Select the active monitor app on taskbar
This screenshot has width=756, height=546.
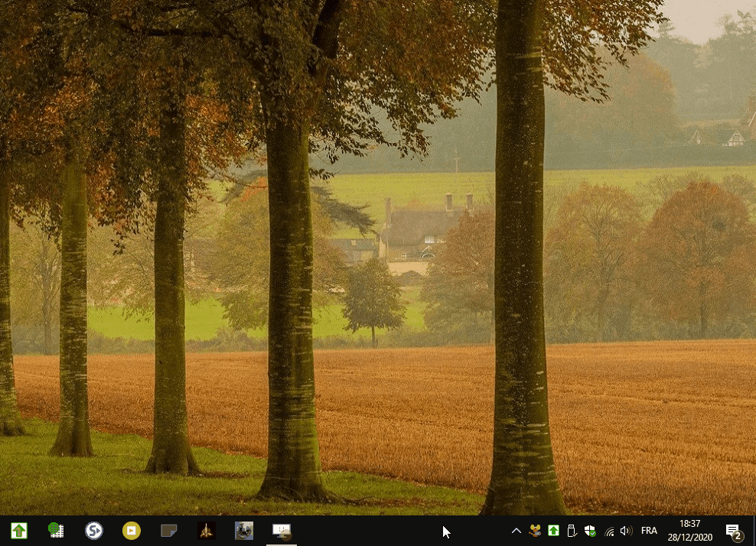point(282,531)
